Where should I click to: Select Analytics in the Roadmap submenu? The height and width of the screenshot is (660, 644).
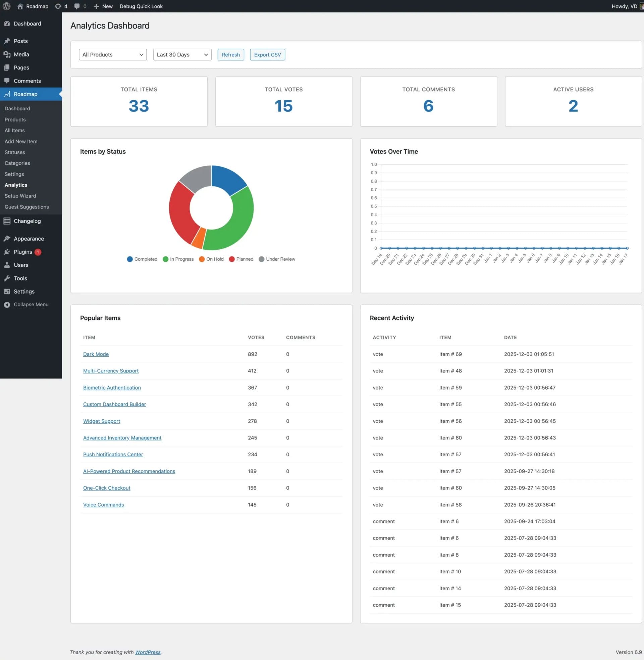point(15,185)
